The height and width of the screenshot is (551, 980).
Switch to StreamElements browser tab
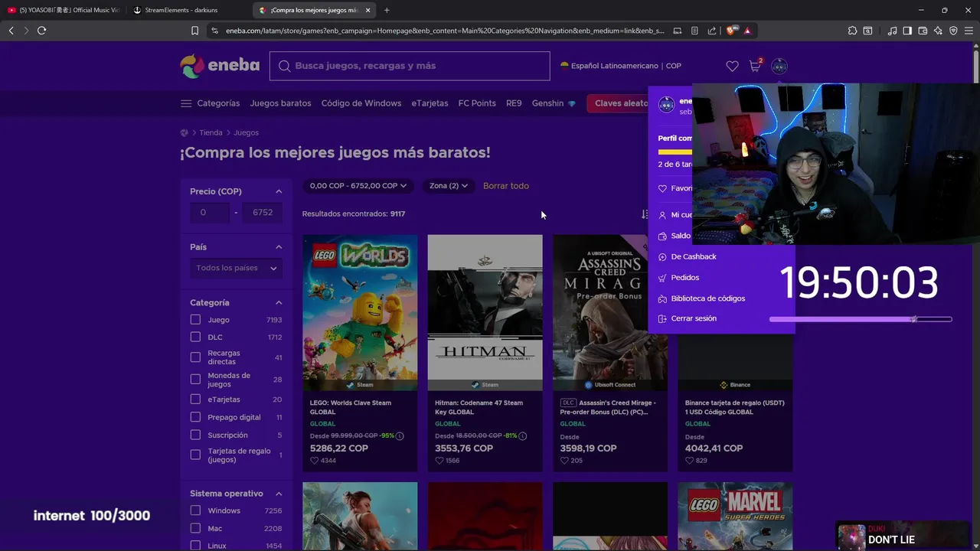pos(187,10)
